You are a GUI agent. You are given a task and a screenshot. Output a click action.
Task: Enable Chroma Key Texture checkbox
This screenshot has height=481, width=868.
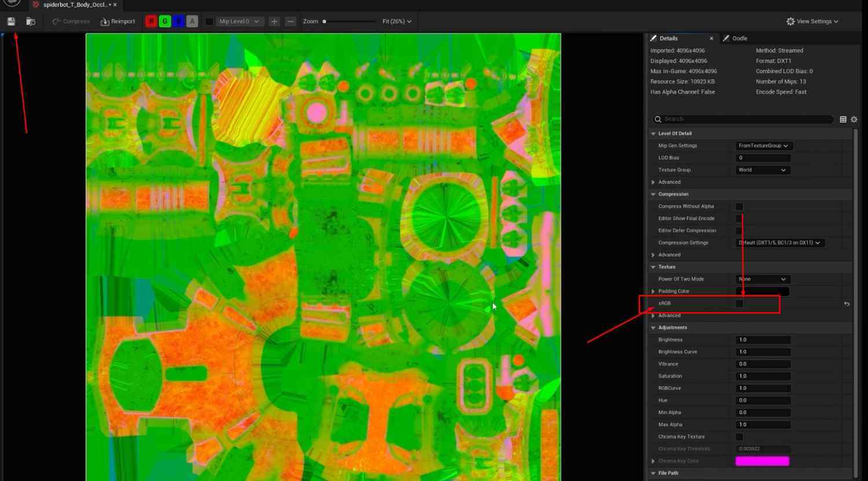click(x=740, y=437)
